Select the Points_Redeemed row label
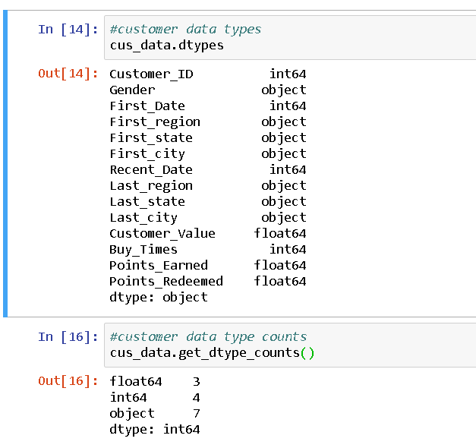476x448 pixels. point(166,282)
